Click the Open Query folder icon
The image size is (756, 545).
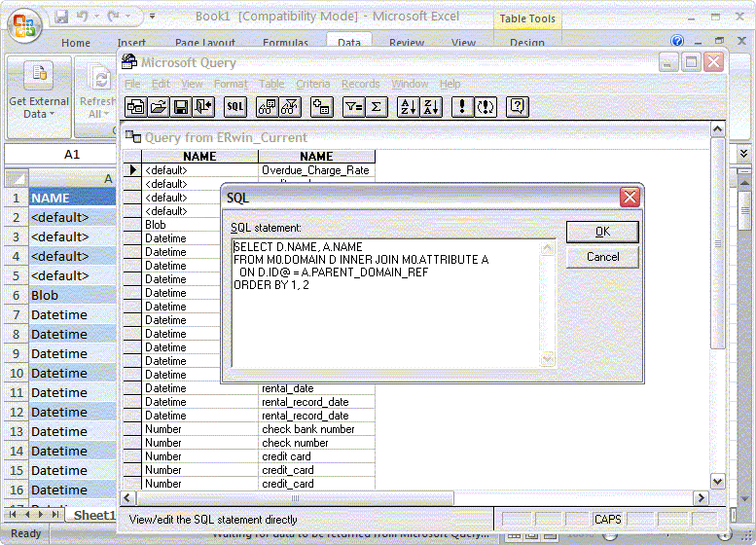coord(159,107)
